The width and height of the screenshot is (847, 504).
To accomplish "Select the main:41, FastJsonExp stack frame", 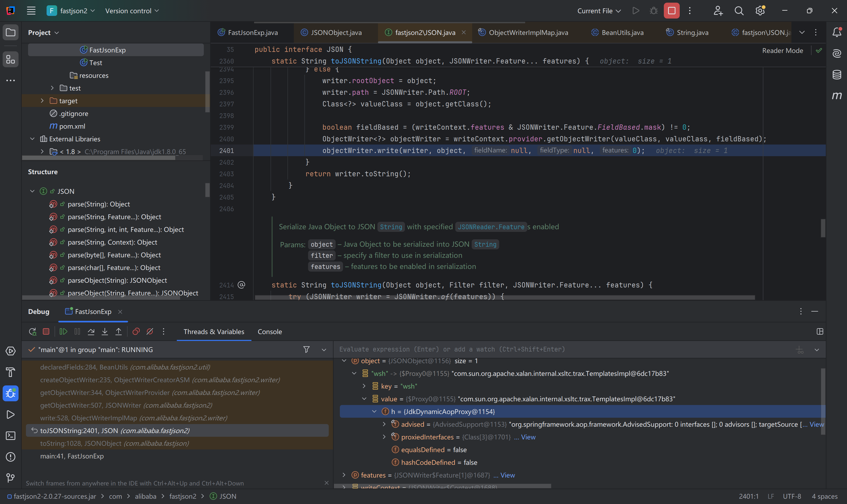I will click(x=177, y=456).
